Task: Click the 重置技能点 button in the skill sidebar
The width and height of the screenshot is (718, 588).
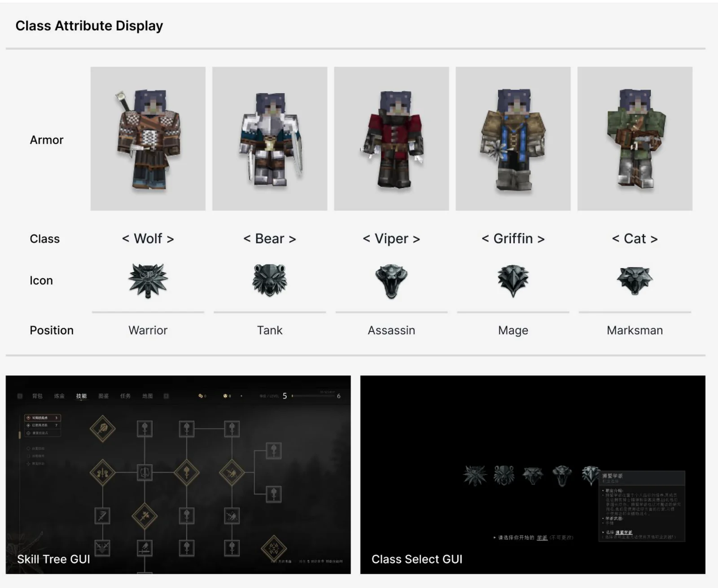Action: click(43, 433)
